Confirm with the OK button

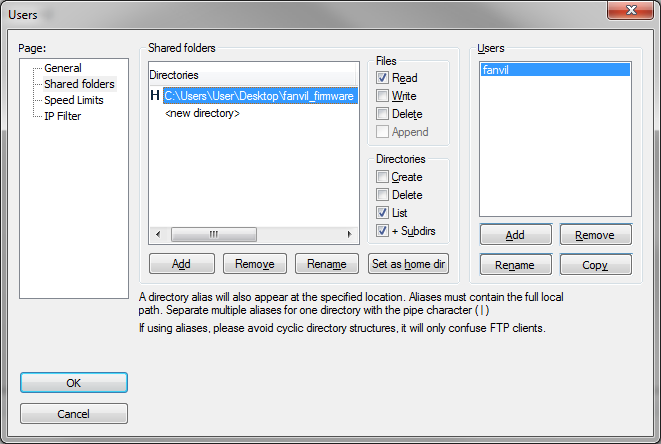(74, 383)
